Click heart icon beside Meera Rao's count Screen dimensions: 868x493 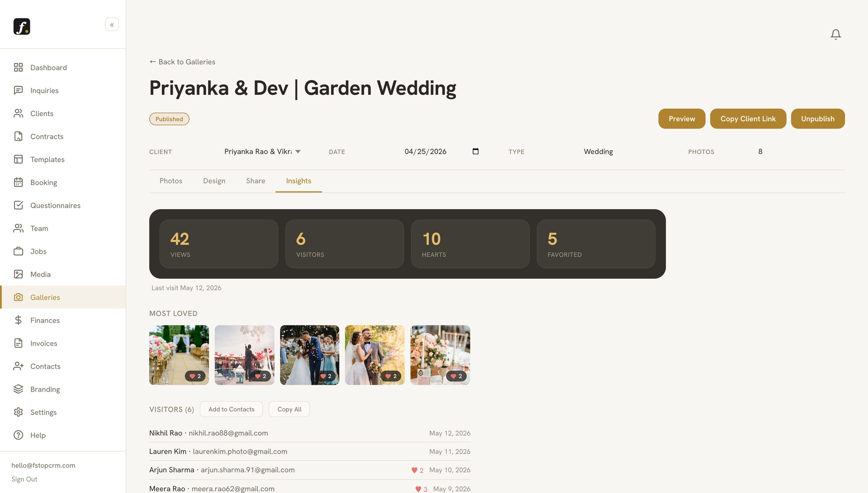coord(418,489)
